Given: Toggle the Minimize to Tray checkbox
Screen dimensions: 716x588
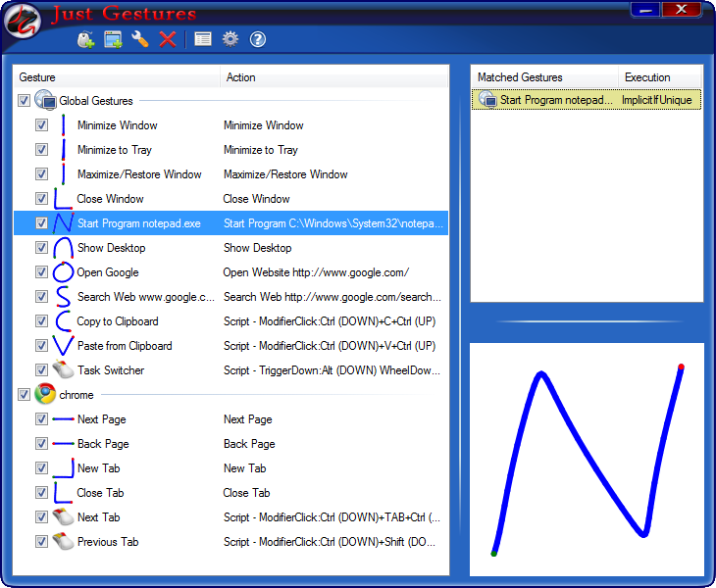Looking at the screenshot, I should 41,150.
